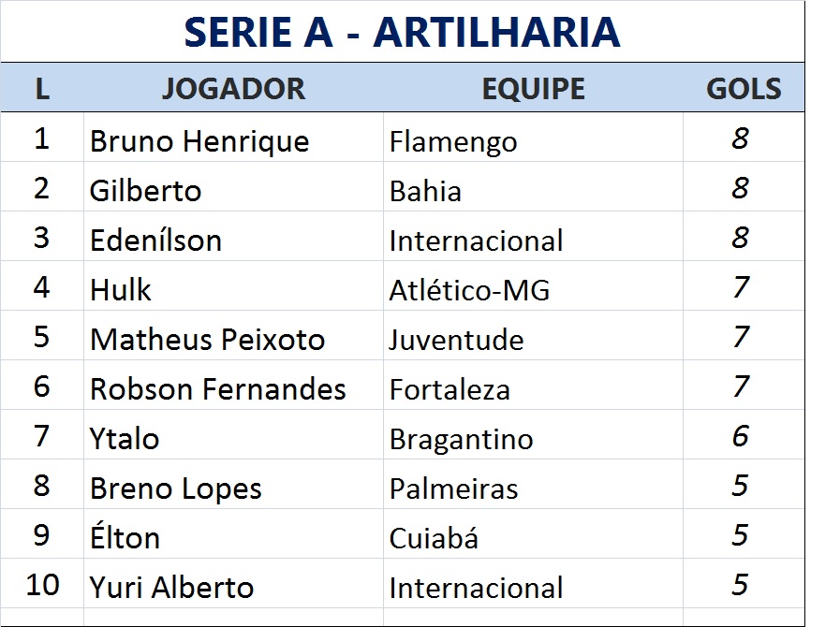Click the GOLS column header
840x627 pixels.
pos(744,89)
